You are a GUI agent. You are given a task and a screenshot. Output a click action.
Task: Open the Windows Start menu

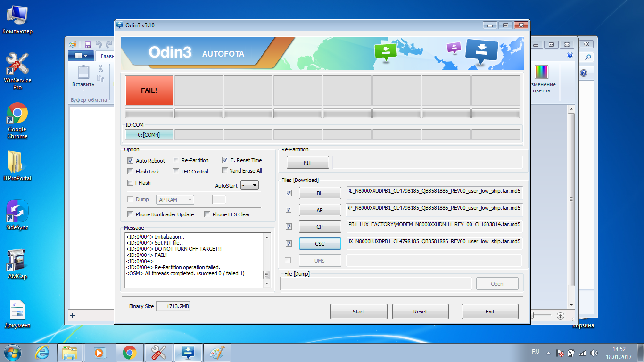point(13,352)
